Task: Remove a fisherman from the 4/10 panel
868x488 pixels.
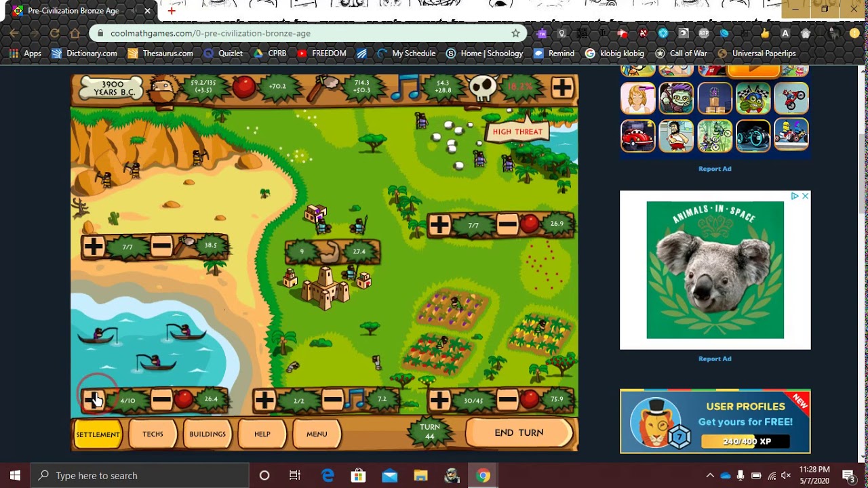Action: click(161, 400)
